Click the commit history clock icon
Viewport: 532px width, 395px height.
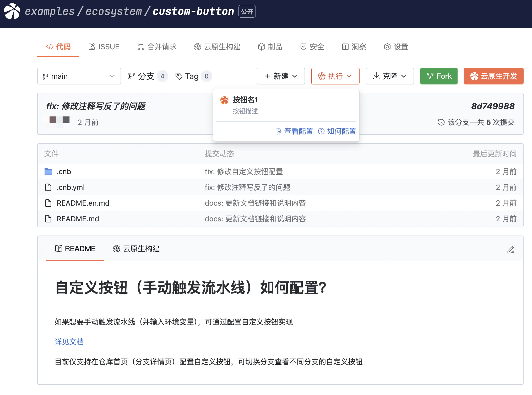coord(441,122)
